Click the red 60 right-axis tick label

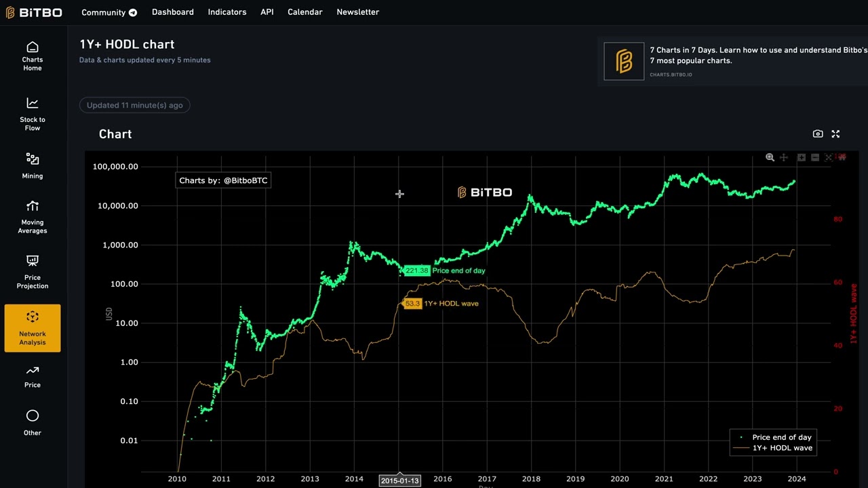(837, 283)
